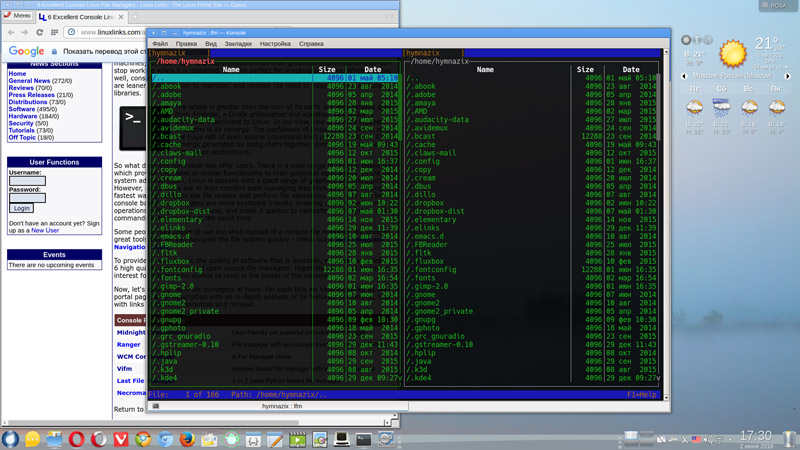
Task: Click the Username input field
Action: coord(28,181)
